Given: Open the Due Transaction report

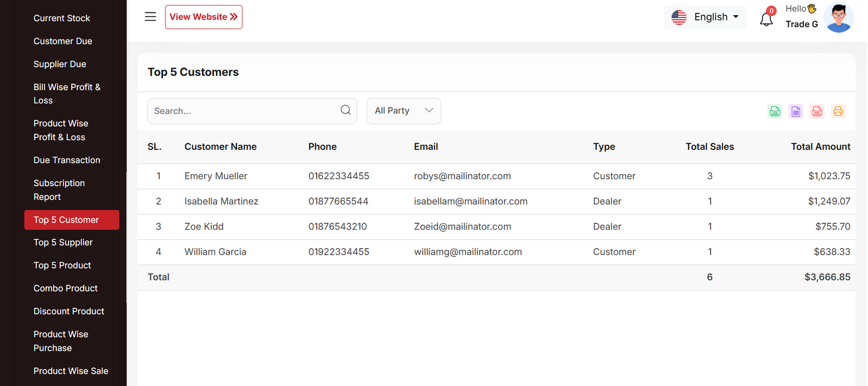Looking at the screenshot, I should click(67, 160).
